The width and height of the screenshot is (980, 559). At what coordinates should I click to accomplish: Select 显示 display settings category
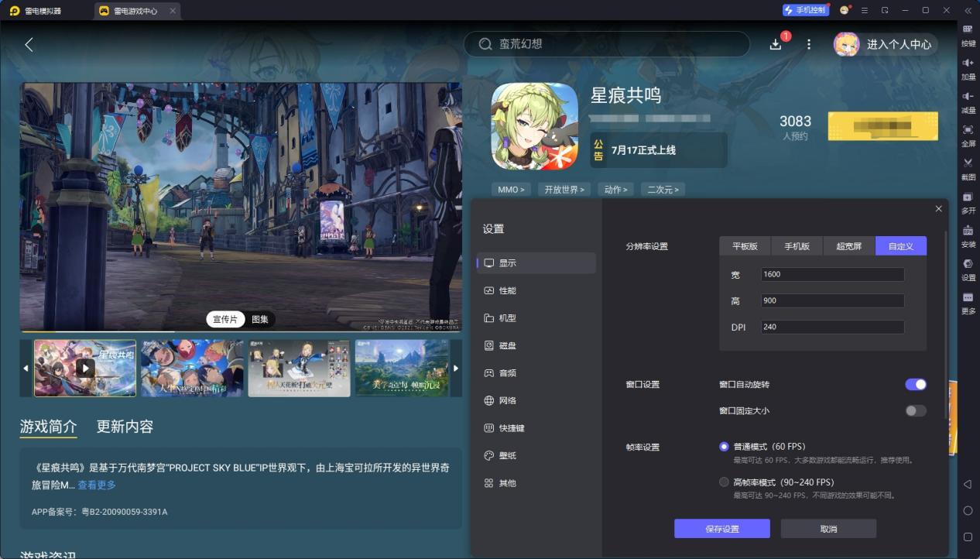(536, 263)
